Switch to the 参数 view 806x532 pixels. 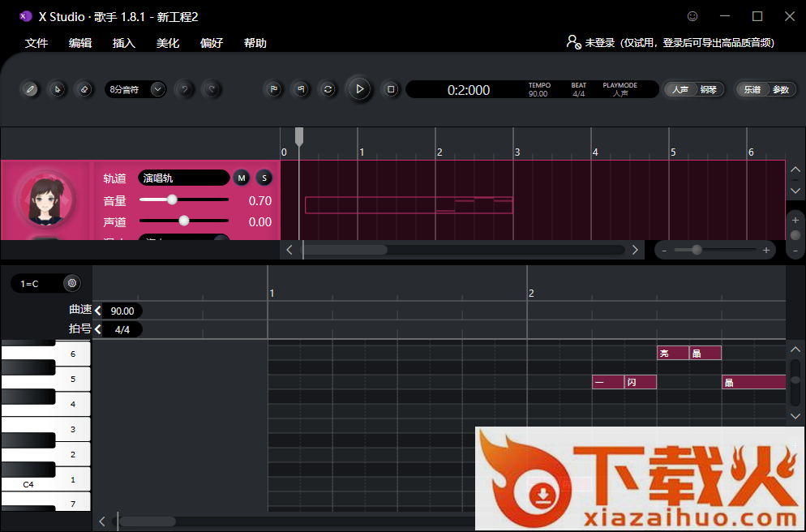click(781, 89)
